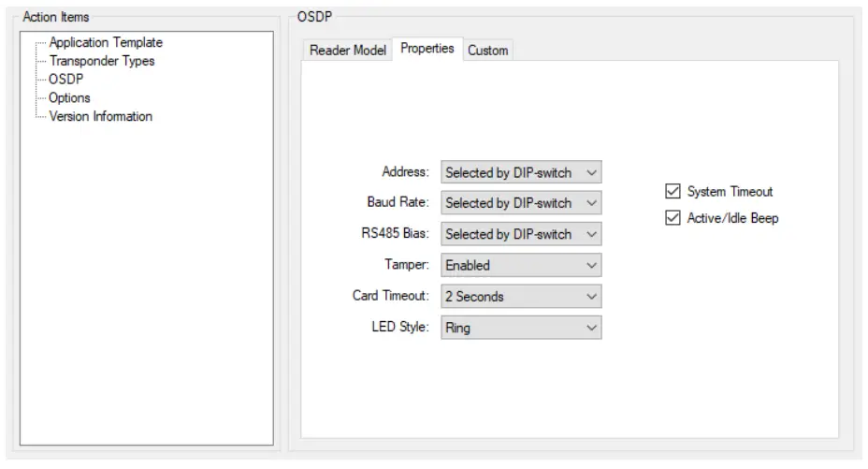
Task: Select Application Template in the tree
Action: [106, 42]
